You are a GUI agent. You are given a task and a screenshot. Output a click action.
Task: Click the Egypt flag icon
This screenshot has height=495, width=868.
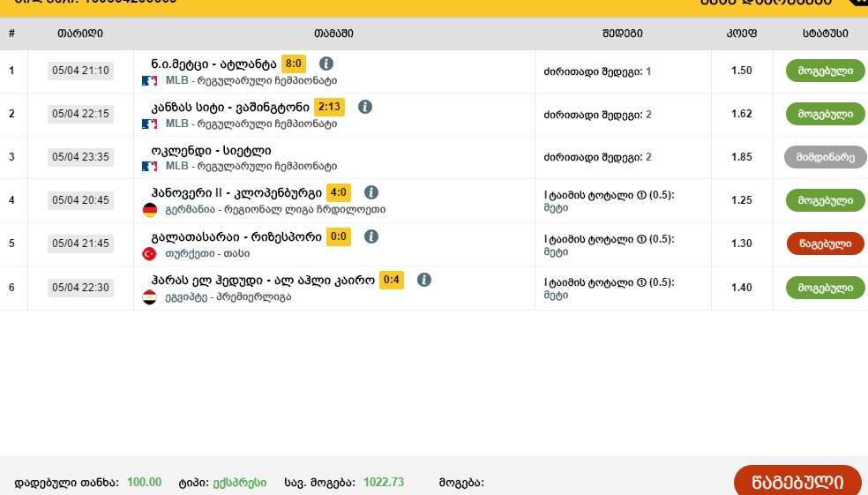pos(149,297)
